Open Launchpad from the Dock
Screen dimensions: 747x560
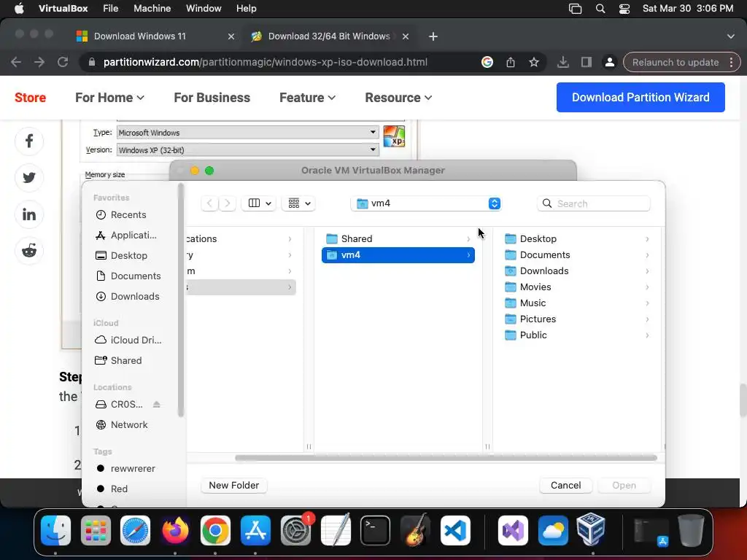tap(96, 530)
